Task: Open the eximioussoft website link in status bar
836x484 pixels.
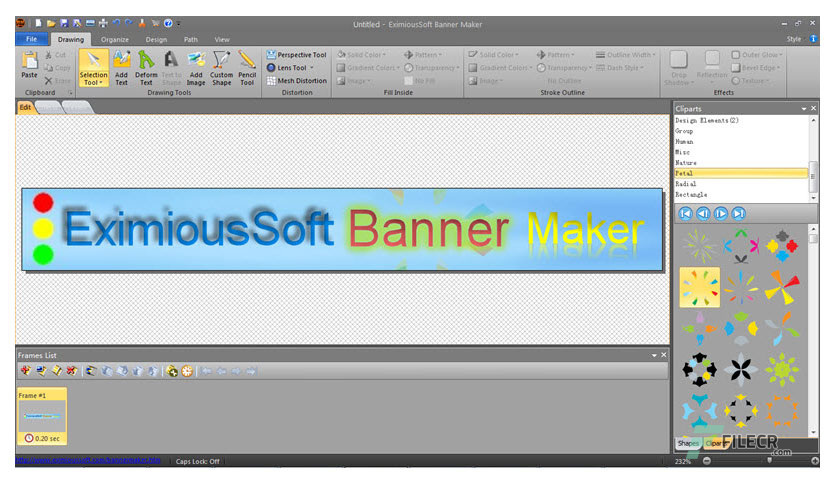Action: coord(88,461)
